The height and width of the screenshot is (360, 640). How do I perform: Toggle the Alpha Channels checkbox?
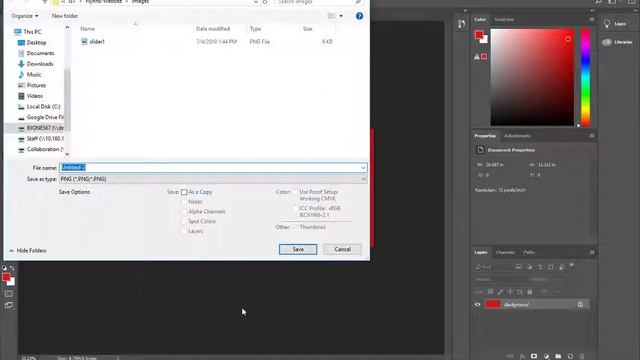tap(184, 212)
